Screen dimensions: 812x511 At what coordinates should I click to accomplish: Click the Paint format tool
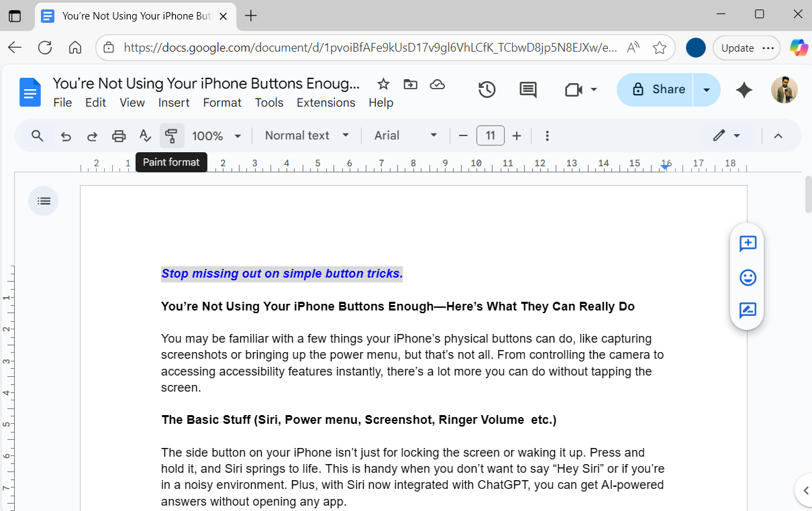(x=171, y=136)
